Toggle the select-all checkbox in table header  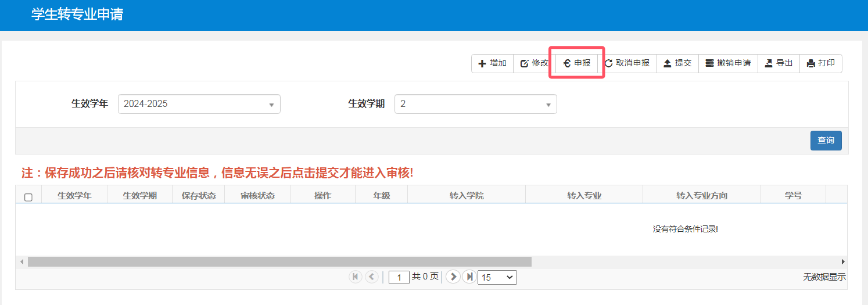click(x=28, y=198)
